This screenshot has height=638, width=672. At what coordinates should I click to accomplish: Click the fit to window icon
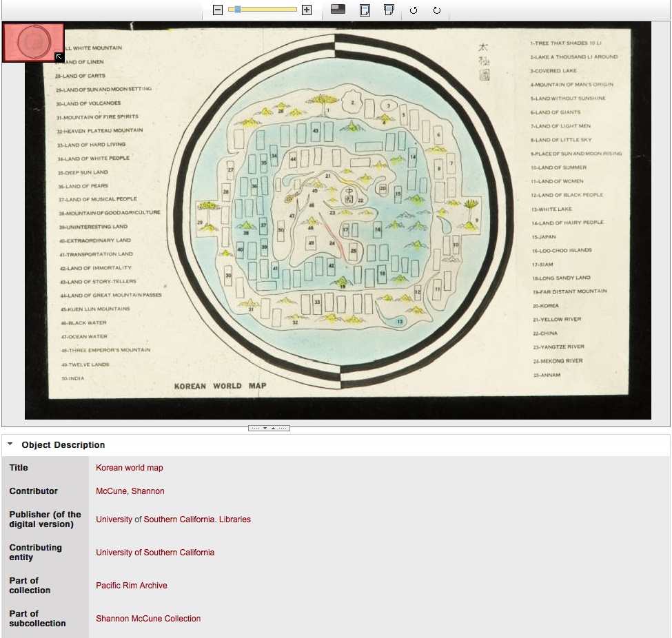point(365,10)
